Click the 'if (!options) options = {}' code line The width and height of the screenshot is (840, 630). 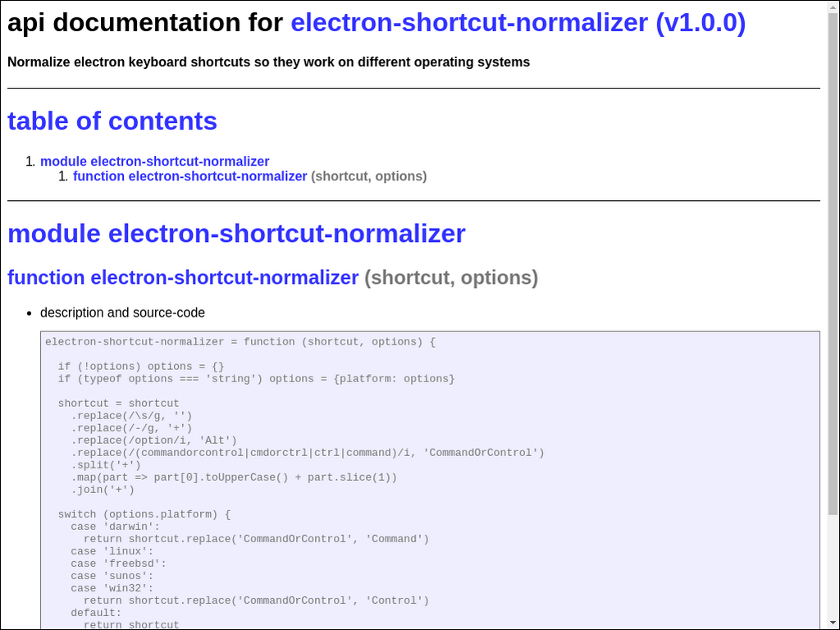[x=141, y=367]
